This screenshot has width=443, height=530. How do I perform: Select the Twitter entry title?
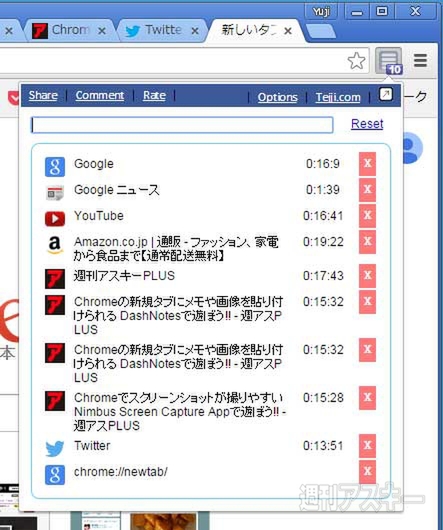[x=92, y=446]
